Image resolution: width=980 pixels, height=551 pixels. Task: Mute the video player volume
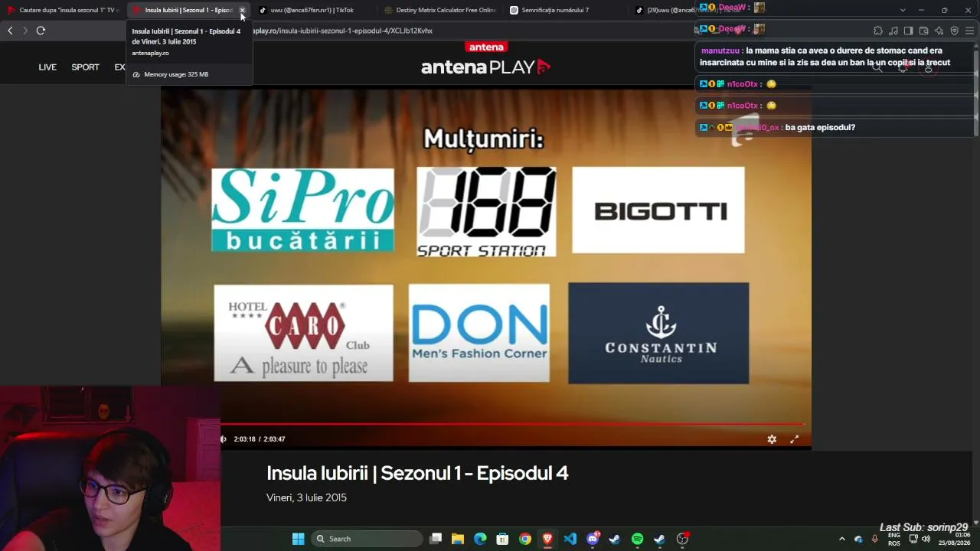(224, 439)
